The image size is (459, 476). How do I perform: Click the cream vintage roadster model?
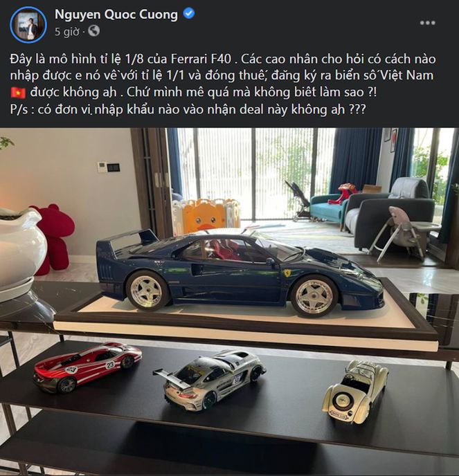[354, 391]
